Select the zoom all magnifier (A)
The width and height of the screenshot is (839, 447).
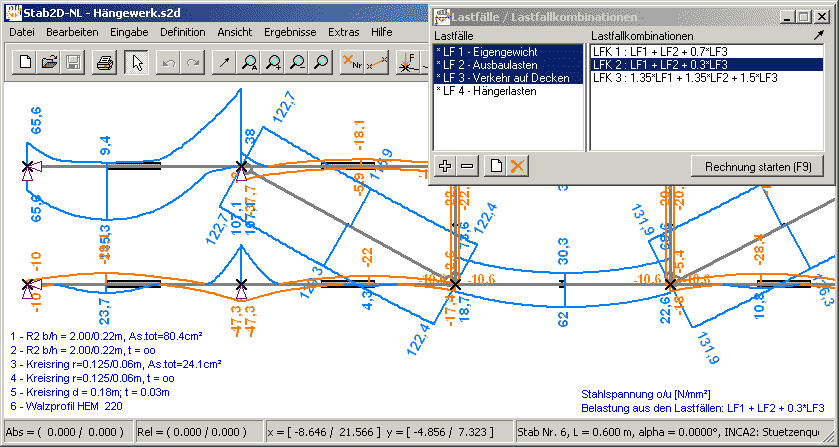tap(248, 63)
